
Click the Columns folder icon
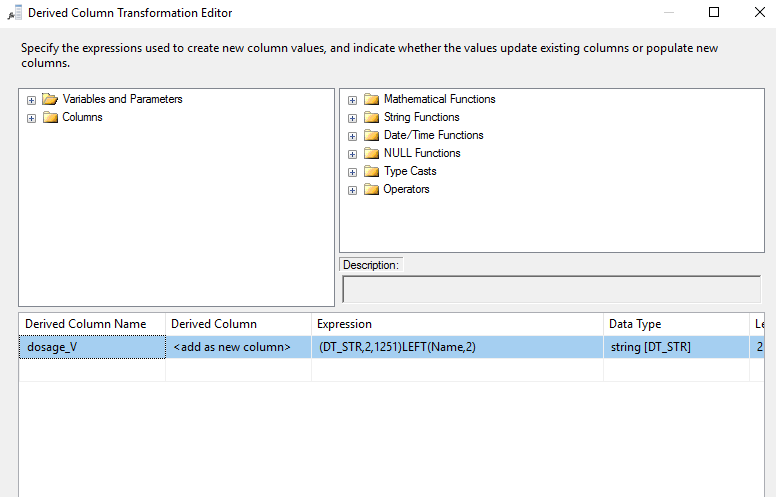[50, 117]
